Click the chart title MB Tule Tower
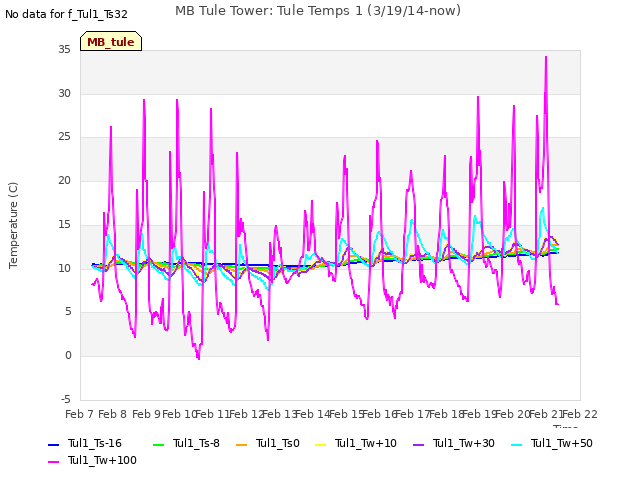The height and width of the screenshot is (480, 640). [318, 11]
